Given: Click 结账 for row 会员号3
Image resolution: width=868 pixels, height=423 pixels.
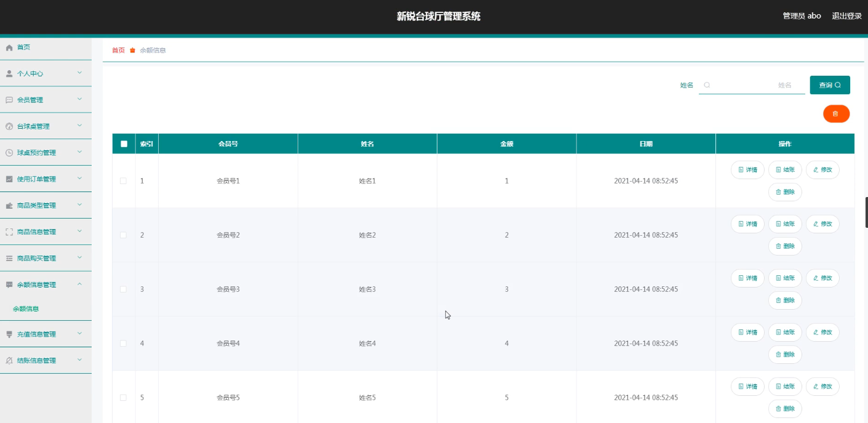Looking at the screenshot, I should point(785,278).
